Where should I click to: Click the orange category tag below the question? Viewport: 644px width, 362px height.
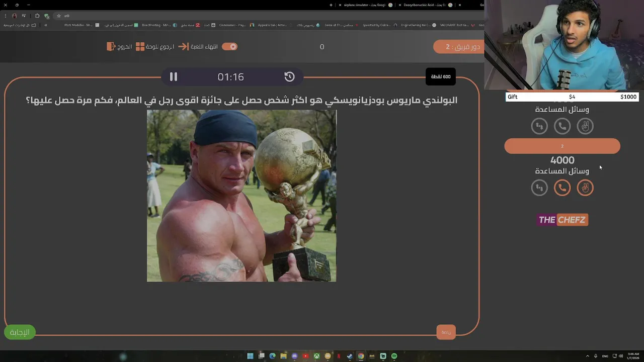pos(446,332)
